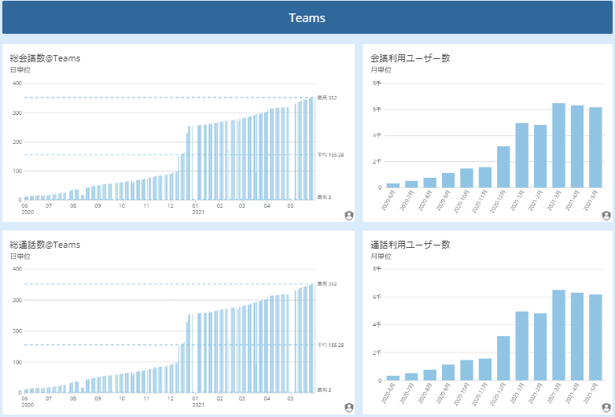
Task: Click the 平均 155.28 label in 総会議数 chart
Action: point(330,155)
